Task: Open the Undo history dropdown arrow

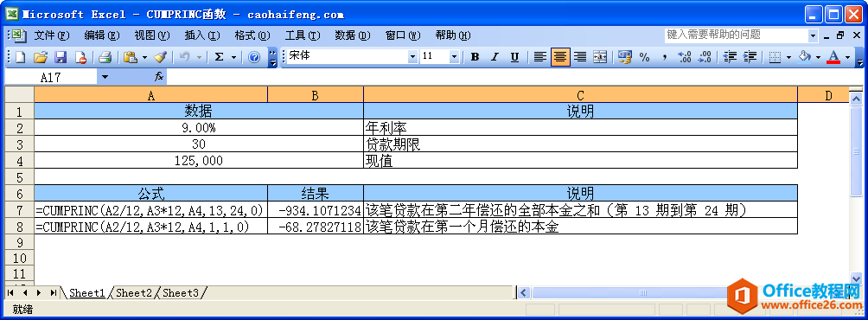Action: tap(200, 57)
